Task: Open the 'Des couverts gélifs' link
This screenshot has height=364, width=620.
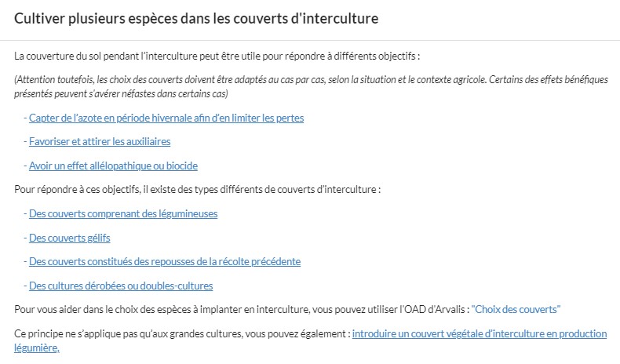Action: tap(70, 238)
